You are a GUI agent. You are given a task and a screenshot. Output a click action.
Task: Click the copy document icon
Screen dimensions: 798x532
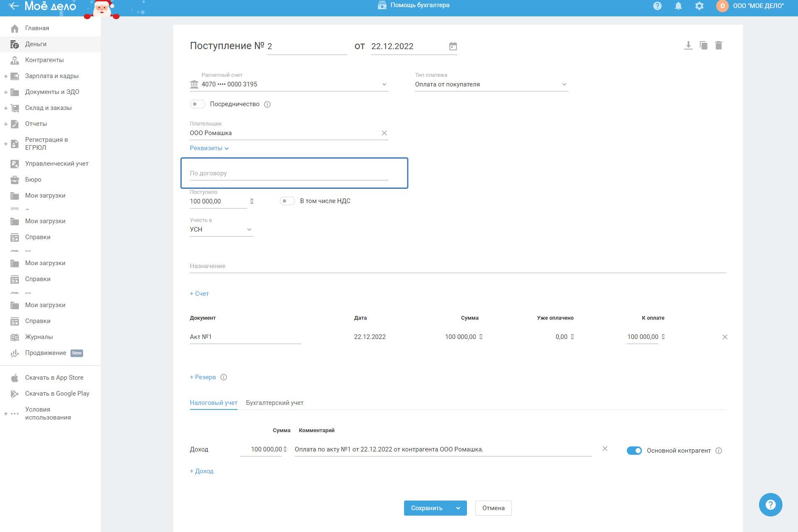pos(704,45)
